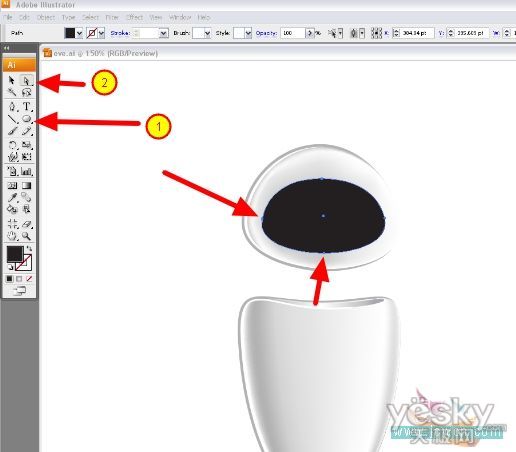Open the Object menu
The width and height of the screenshot is (516, 452).
46,17
